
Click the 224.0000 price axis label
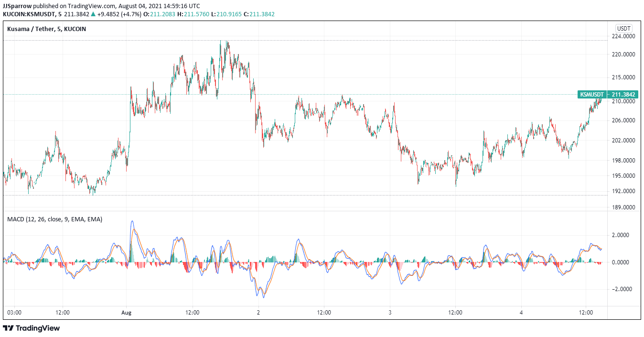click(624, 36)
